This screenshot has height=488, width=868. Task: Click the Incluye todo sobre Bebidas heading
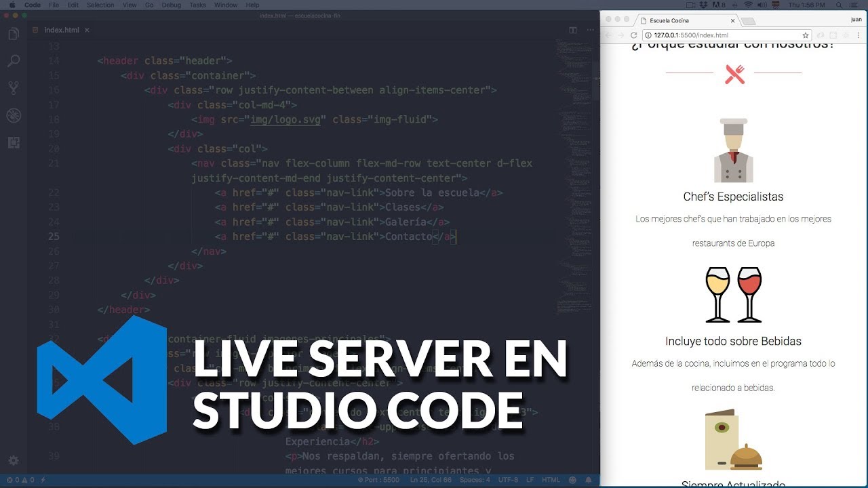pyautogui.click(x=733, y=341)
